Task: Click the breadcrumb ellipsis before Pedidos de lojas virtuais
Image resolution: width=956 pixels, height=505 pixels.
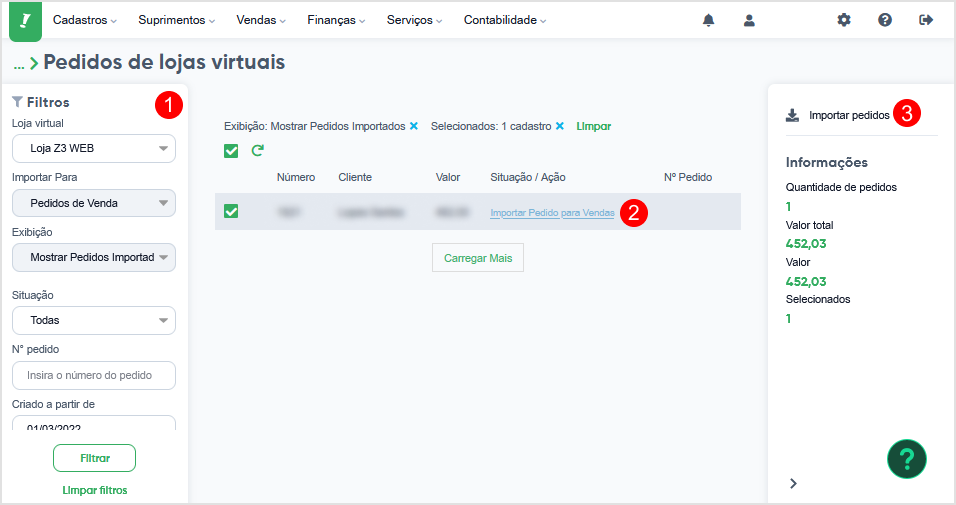Action: point(19,64)
